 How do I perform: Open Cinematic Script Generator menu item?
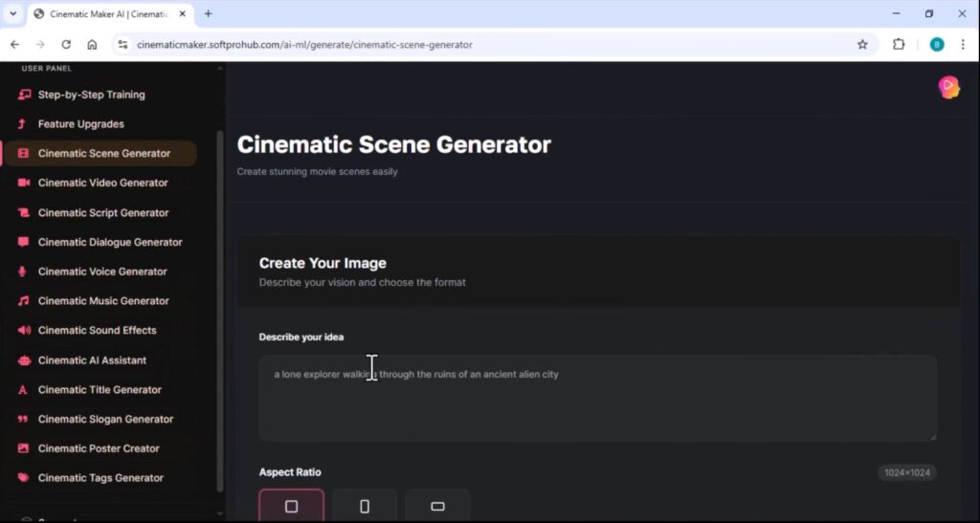pyautogui.click(x=102, y=212)
